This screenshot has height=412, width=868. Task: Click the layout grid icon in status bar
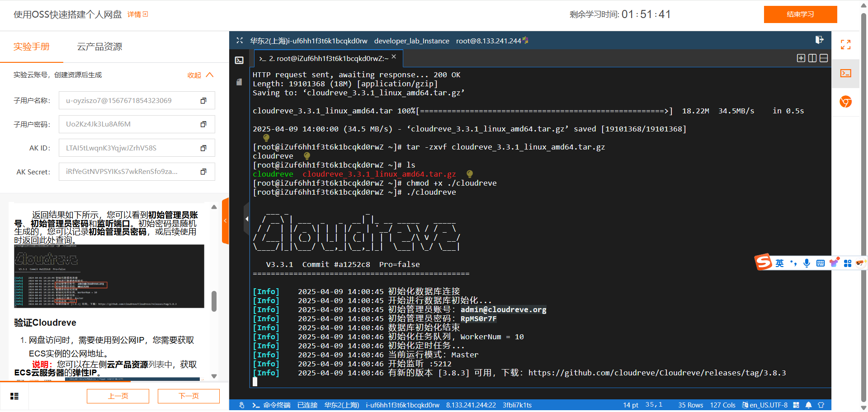pos(796,405)
